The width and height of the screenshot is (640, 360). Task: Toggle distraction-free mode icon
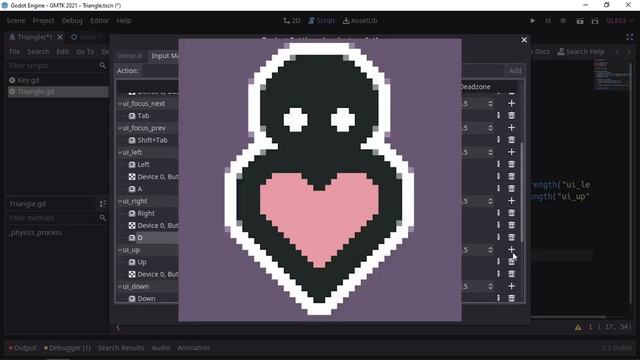point(629,37)
